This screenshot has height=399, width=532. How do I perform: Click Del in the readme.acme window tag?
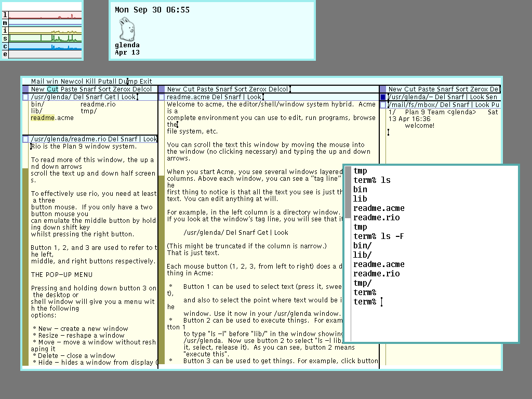pos(217,97)
